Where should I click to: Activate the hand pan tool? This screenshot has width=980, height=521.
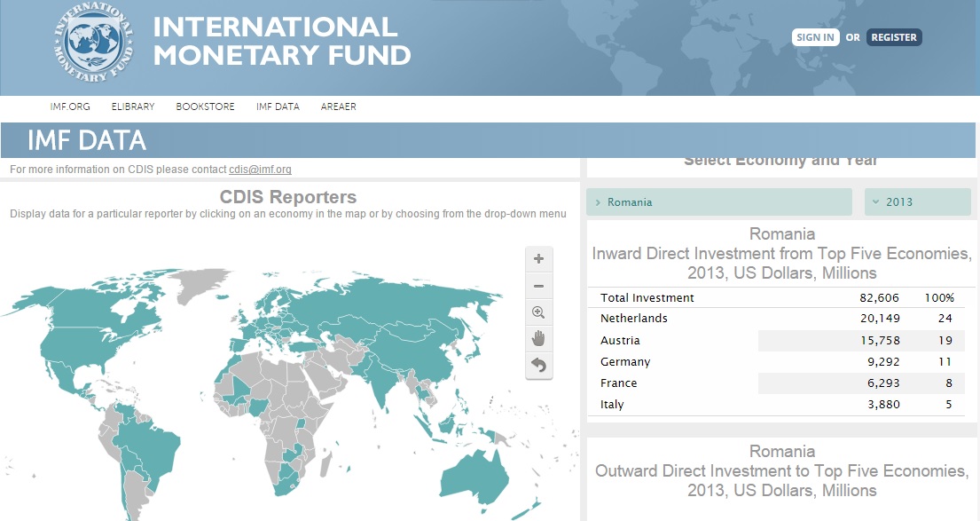click(x=538, y=338)
